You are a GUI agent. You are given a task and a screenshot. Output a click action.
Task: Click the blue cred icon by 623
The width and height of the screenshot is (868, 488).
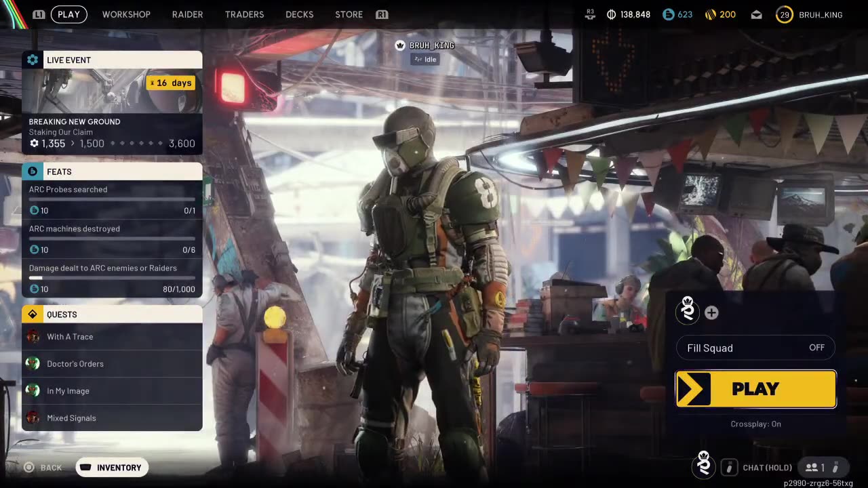tap(669, 14)
